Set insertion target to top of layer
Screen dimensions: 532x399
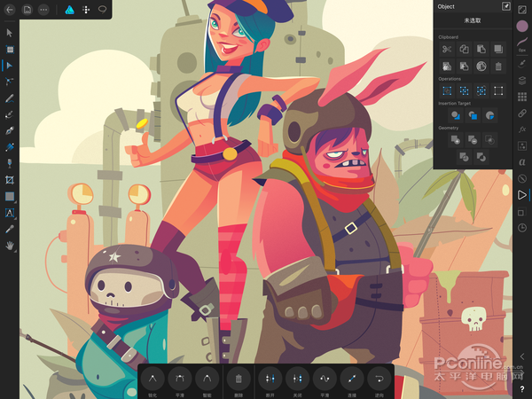[x=473, y=115]
